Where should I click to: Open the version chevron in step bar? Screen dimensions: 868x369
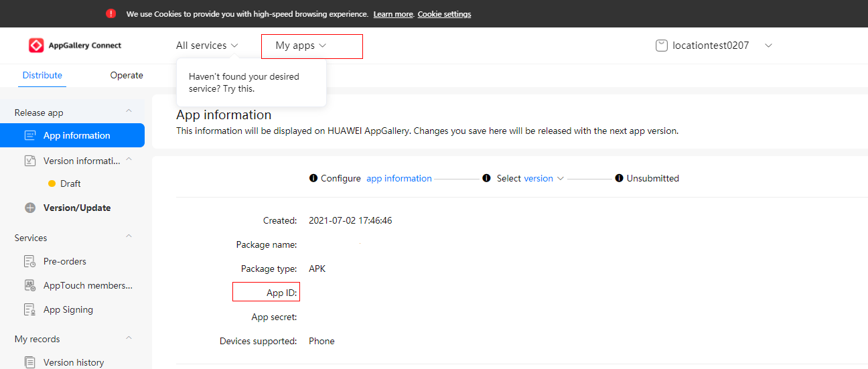tap(561, 178)
